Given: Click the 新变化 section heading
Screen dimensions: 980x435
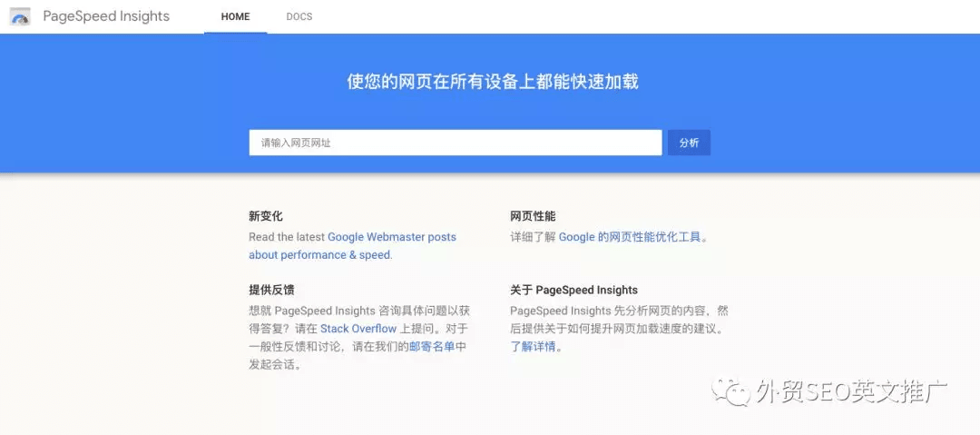Looking at the screenshot, I should coord(266,216).
